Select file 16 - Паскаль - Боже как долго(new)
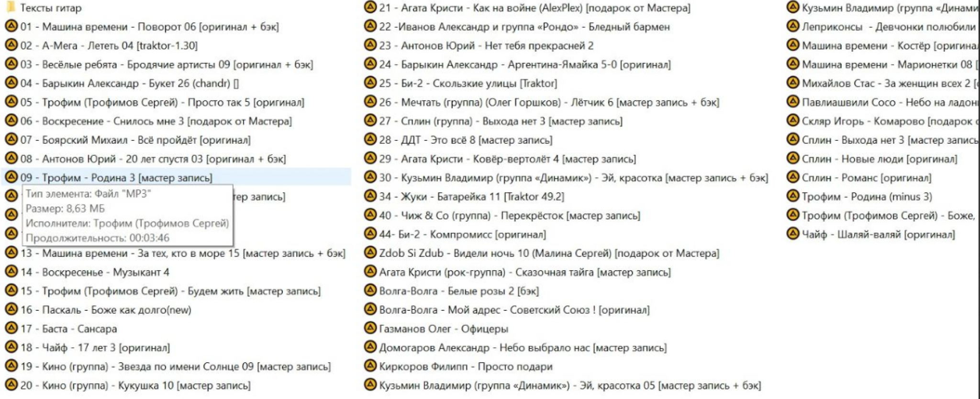 tap(106, 310)
